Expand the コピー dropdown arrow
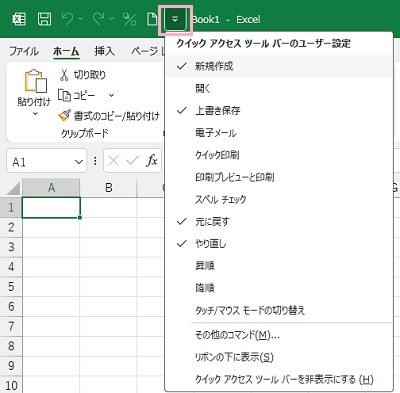 coord(111,96)
